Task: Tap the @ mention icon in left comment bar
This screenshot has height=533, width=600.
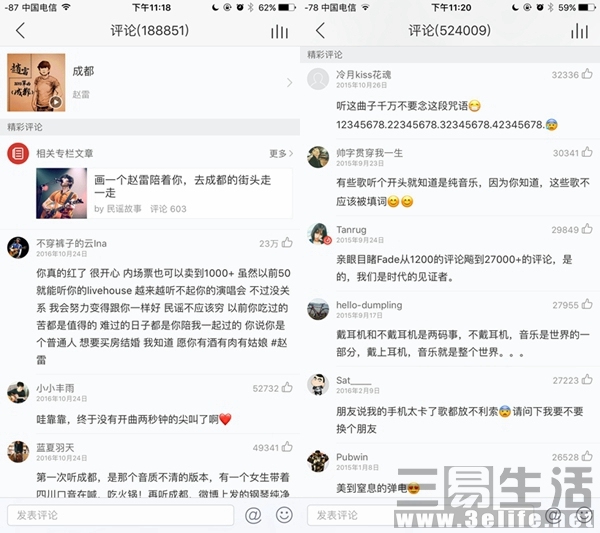Action: [253, 515]
